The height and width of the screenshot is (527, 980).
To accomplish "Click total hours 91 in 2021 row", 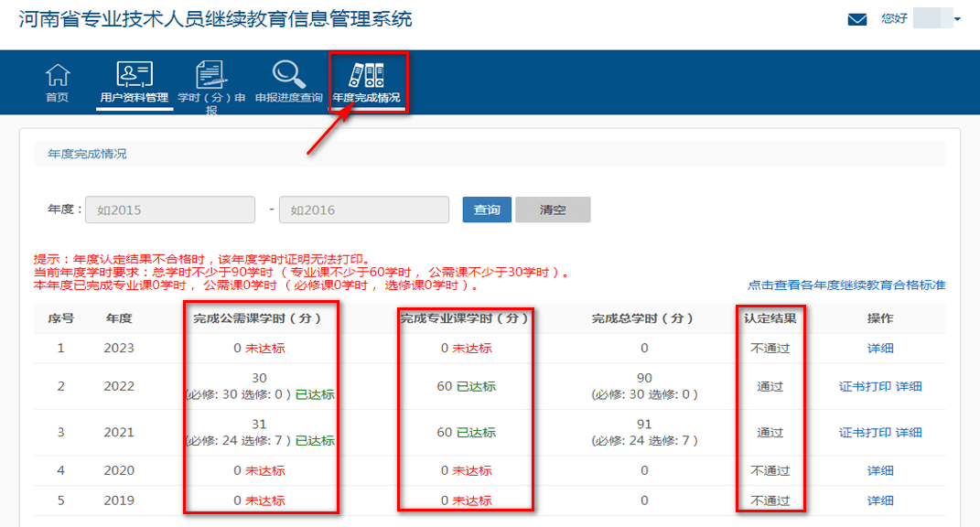I will (644, 425).
